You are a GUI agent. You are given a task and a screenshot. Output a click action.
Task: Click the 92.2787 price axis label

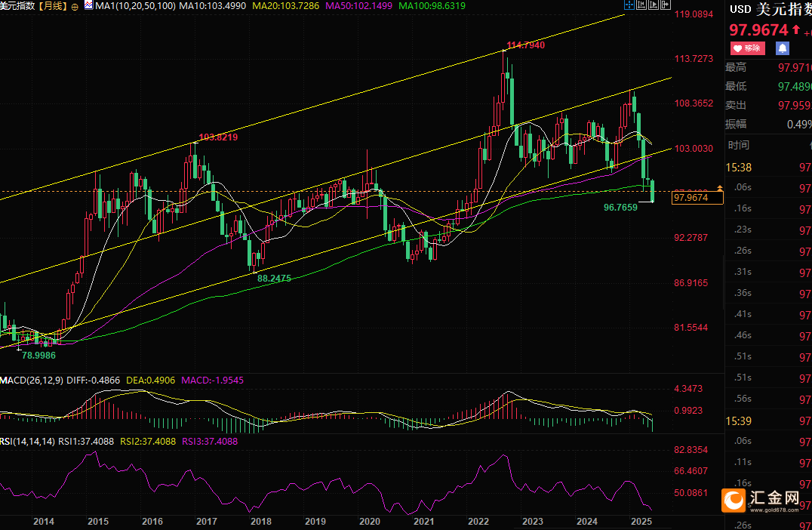tap(691, 238)
